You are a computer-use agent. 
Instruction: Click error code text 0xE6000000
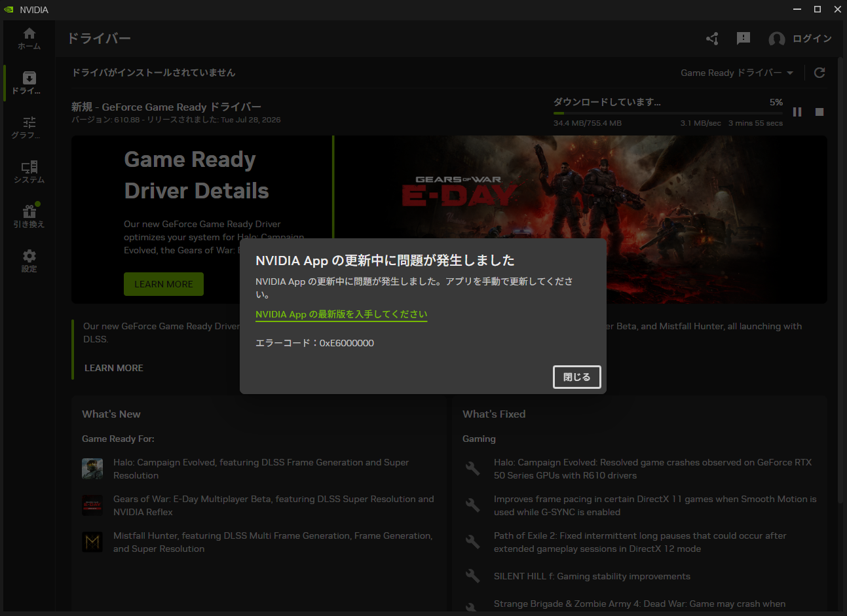(347, 343)
